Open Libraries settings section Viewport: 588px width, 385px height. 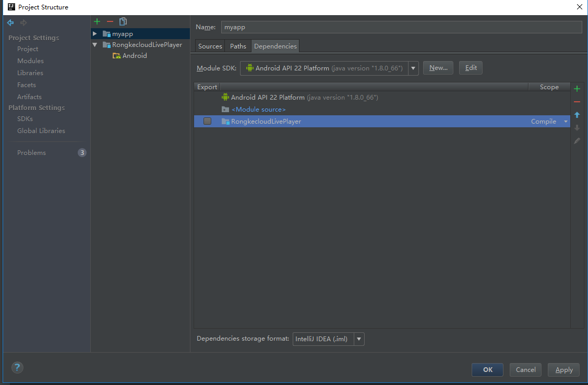pyautogui.click(x=30, y=73)
